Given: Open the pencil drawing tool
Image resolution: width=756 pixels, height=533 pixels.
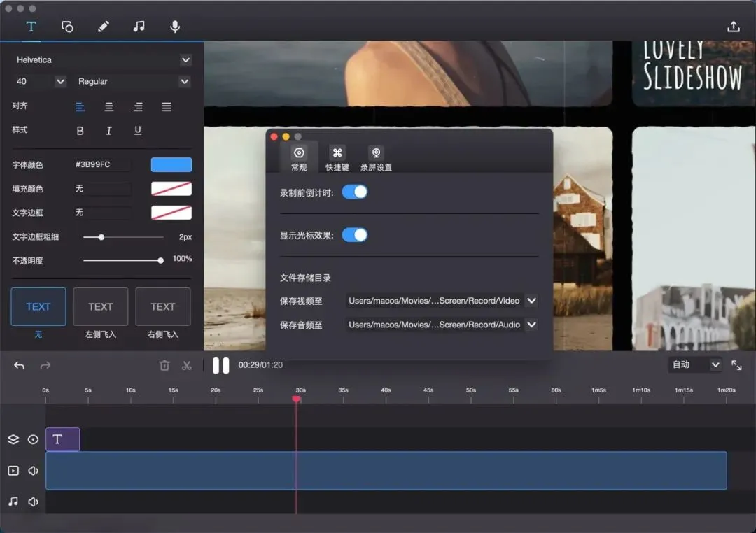Looking at the screenshot, I should (103, 27).
